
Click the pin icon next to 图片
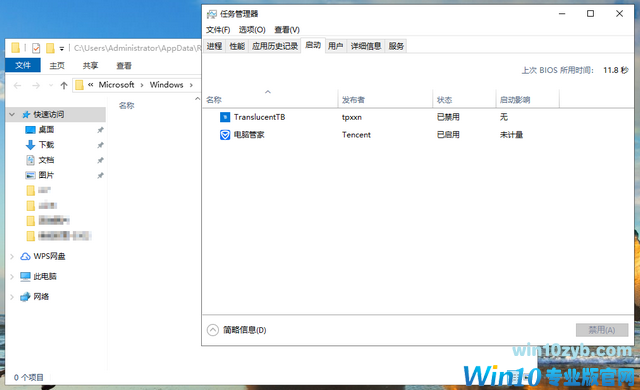tap(100, 175)
